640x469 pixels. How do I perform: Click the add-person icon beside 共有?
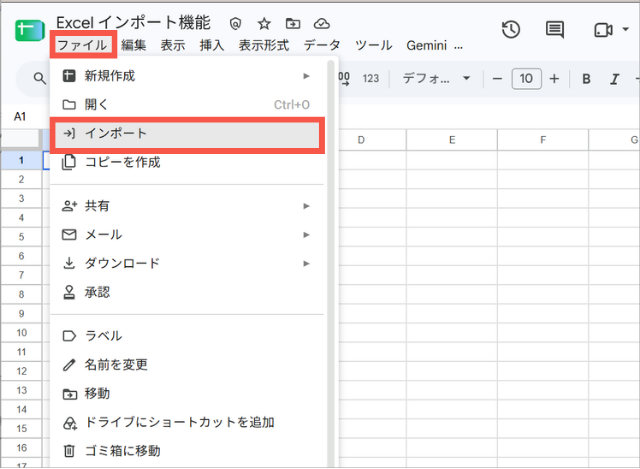click(69, 206)
